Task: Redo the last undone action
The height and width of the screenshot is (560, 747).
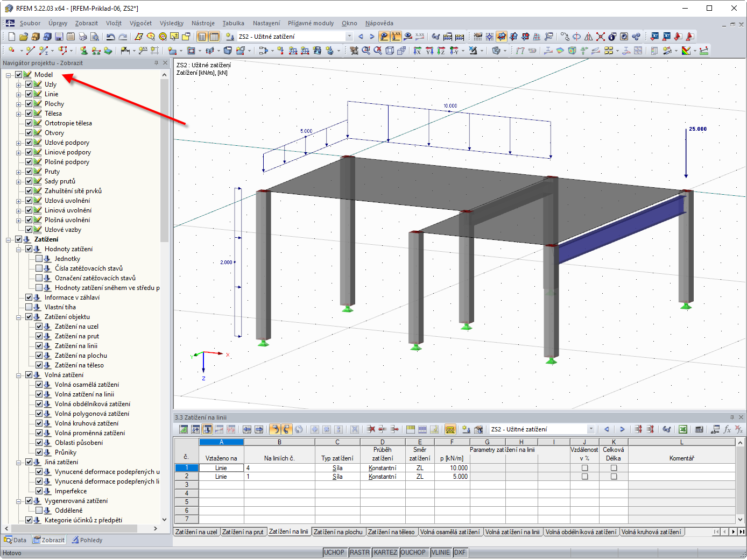Action: pos(123,37)
